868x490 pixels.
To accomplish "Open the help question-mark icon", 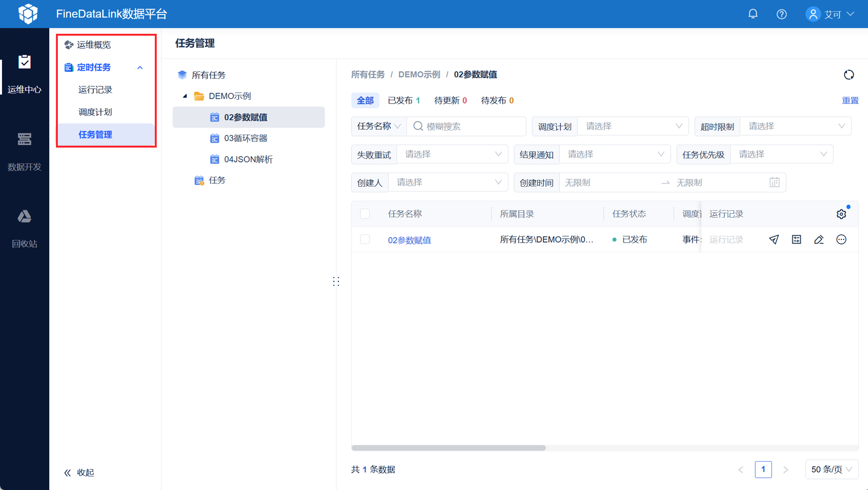I will (782, 14).
